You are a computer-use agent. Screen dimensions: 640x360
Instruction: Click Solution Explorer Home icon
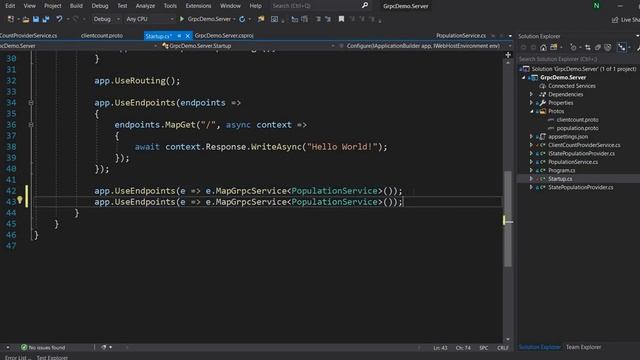543,48
